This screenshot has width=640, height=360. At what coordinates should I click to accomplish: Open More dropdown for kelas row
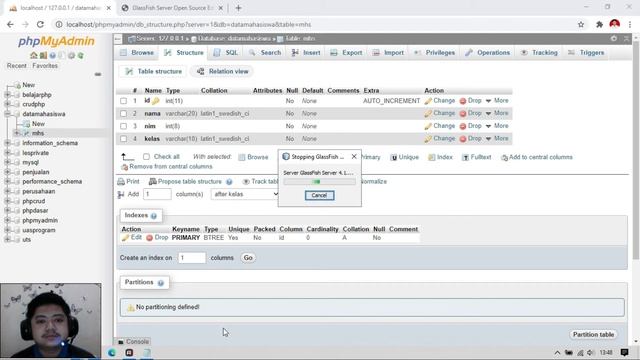(x=497, y=138)
